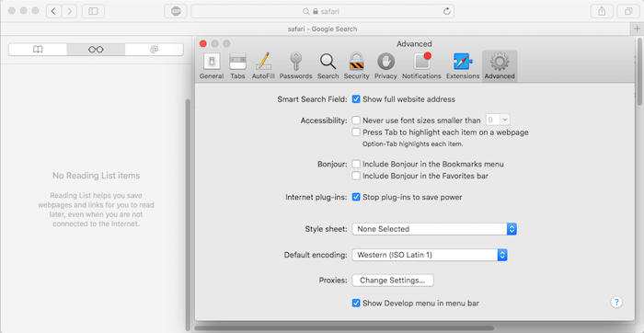Click the "Internet plug-ins:" label
Screen dimensions: 644x333
click(x=316, y=197)
